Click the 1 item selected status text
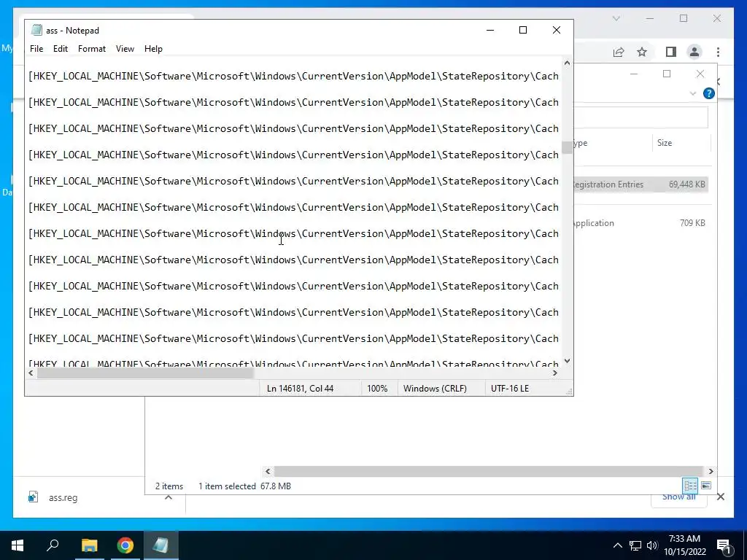The height and width of the screenshot is (560, 747). click(227, 486)
